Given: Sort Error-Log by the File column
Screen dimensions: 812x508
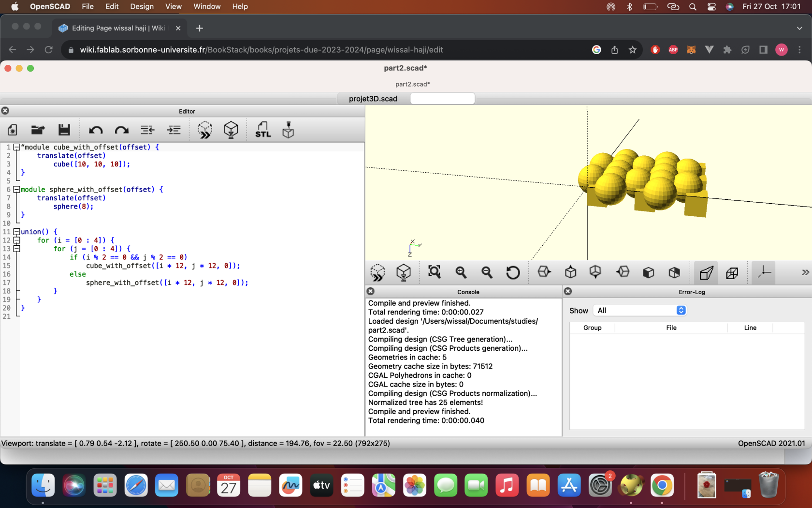Looking at the screenshot, I should tap(671, 328).
